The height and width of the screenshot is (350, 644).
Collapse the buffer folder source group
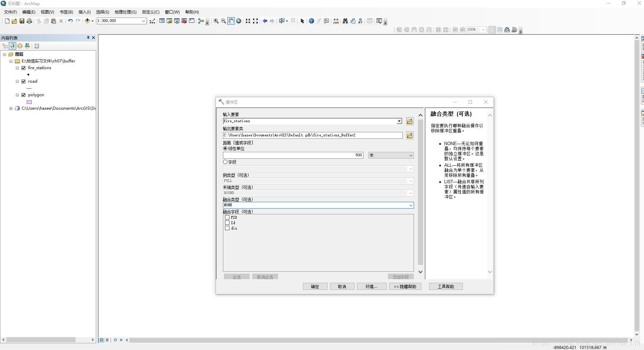tap(11, 61)
